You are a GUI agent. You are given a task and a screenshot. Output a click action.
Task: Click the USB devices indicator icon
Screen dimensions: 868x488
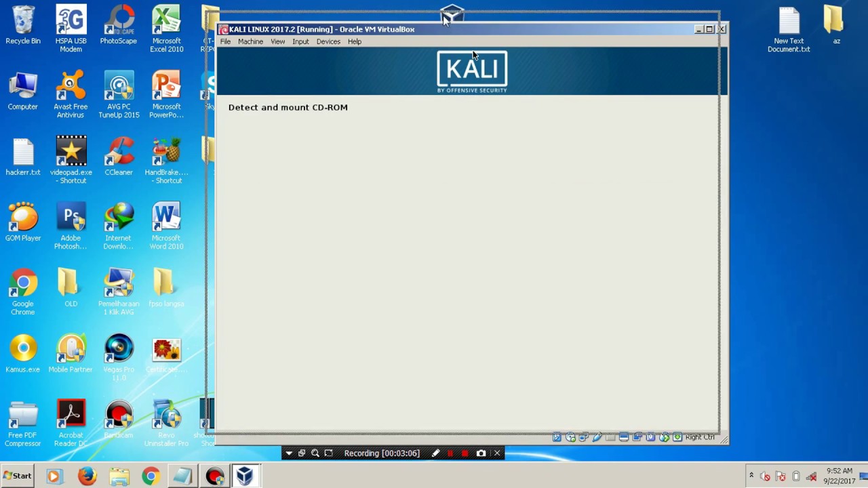(x=597, y=437)
